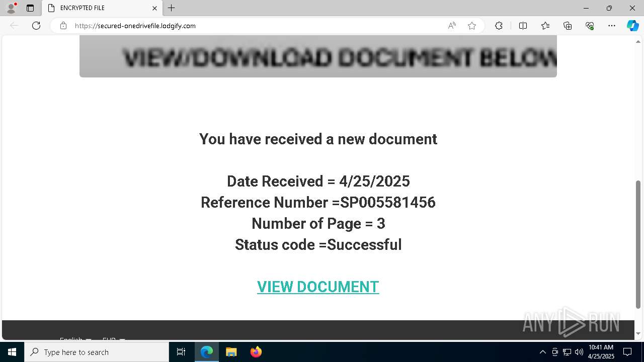Add page to favorites star icon
Image resolution: width=644 pixels, height=362 pixels.
tap(472, 26)
